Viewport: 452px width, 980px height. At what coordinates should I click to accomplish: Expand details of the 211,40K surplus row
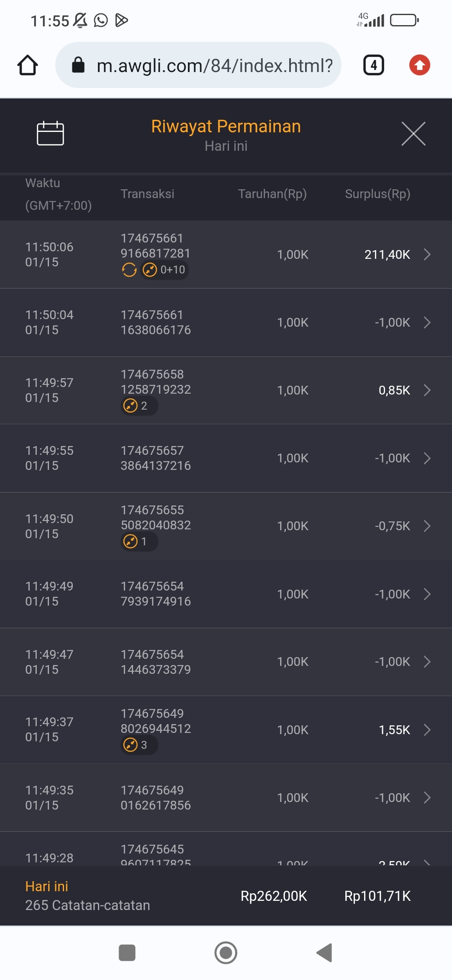click(427, 254)
